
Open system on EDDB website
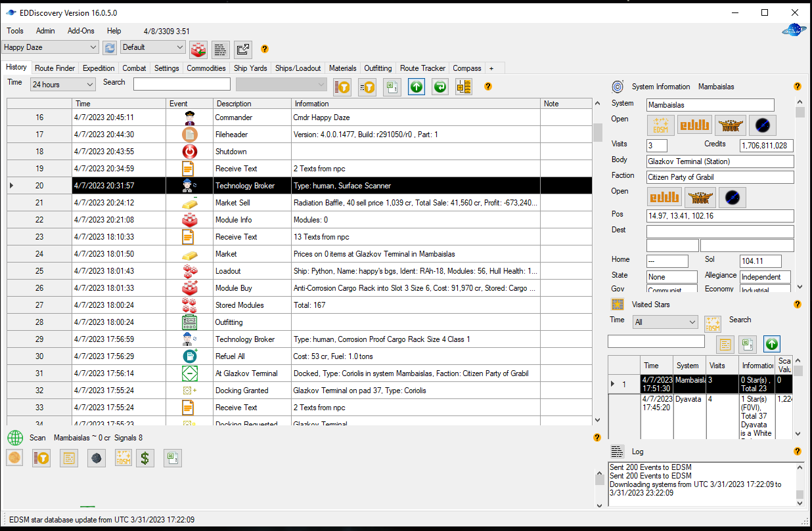pyautogui.click(x=694, y=125)
